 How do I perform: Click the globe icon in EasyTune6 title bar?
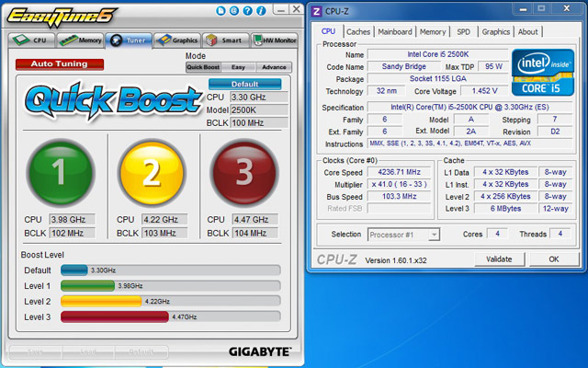[234, 10]
